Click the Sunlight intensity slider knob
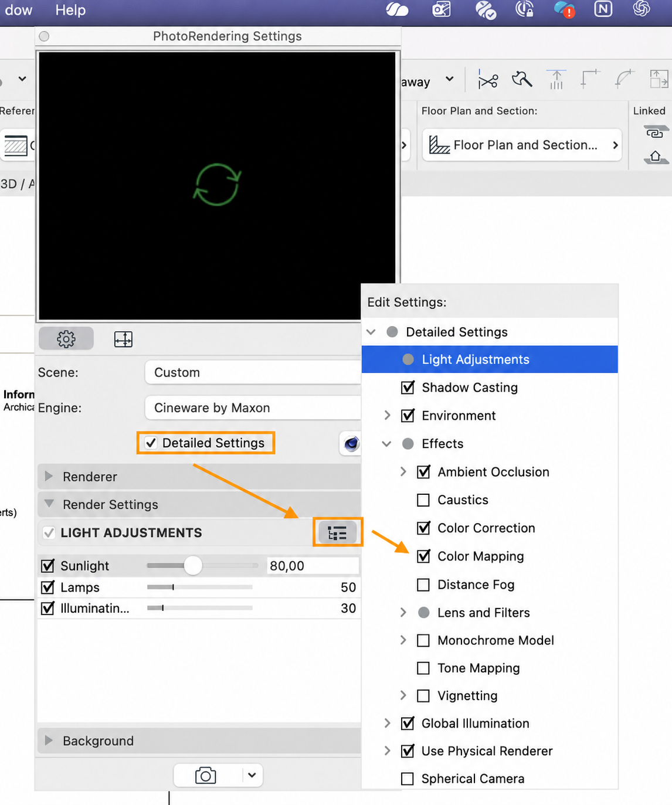The width and height of the screenshot is (672, 805). (193, 565)
